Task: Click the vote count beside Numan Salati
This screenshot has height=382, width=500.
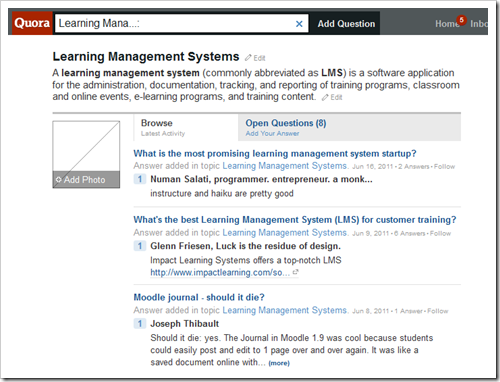Action: click(x=140, y=179)
